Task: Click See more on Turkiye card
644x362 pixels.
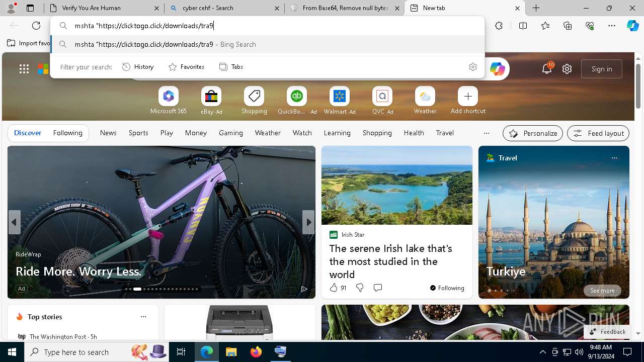Action: pos(602,291)
